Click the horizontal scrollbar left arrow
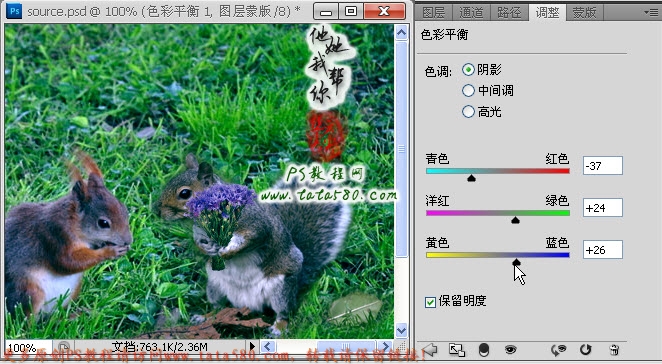Image resolution: width=662 pixels, height=364 pixels. pyautogui.click(x=268, y=347)
